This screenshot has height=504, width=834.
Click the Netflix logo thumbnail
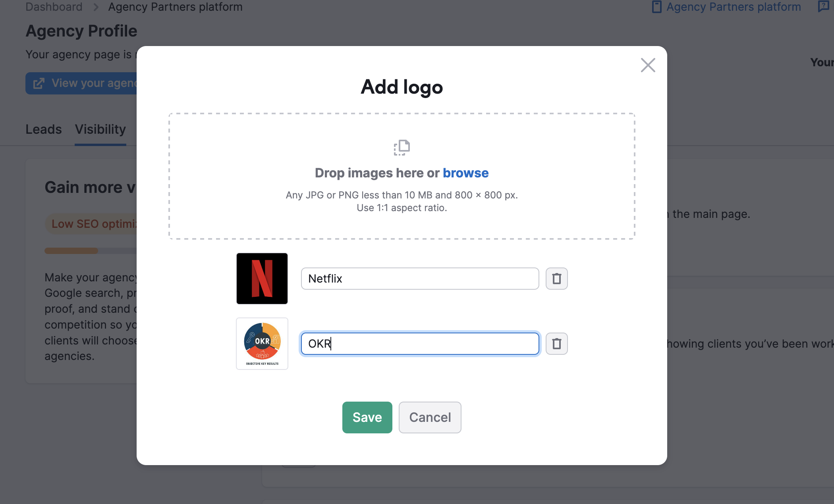[262, 279]
